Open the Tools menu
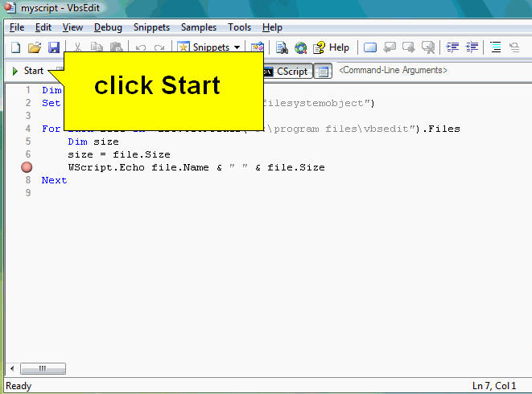Screen dimensions: 532x394 239,27
